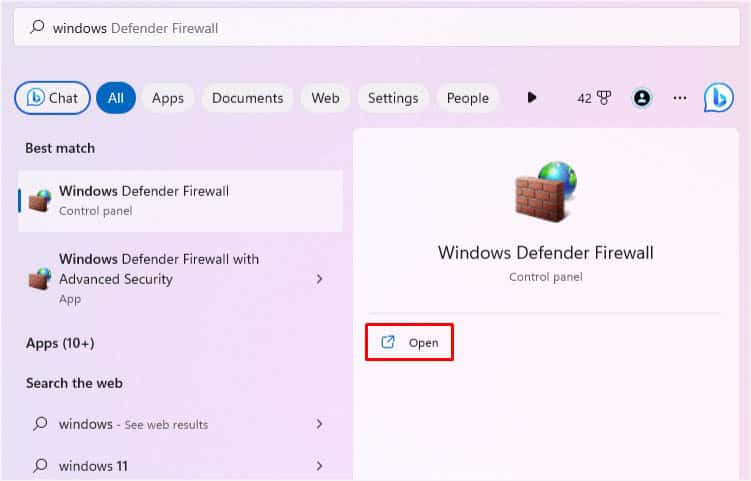
Task: Click search icon beside 'windows 11'
Action: (x=41, y=465)
